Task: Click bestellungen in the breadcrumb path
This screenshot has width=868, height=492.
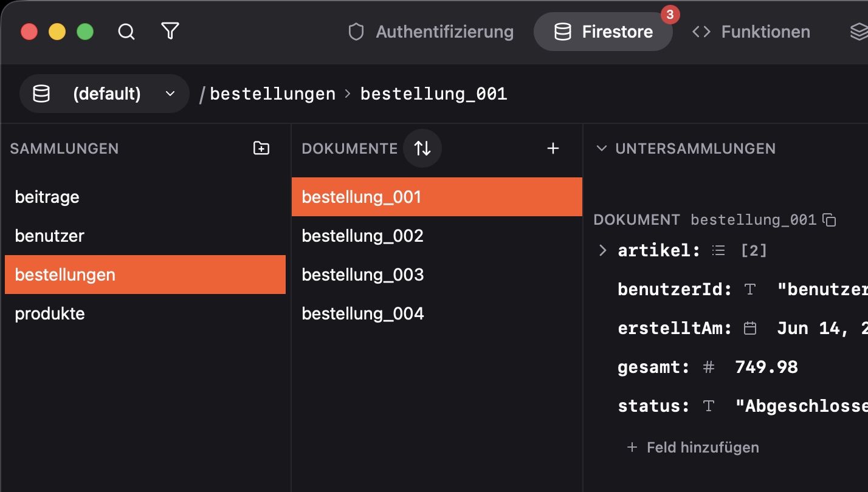Action: [273, 94]
